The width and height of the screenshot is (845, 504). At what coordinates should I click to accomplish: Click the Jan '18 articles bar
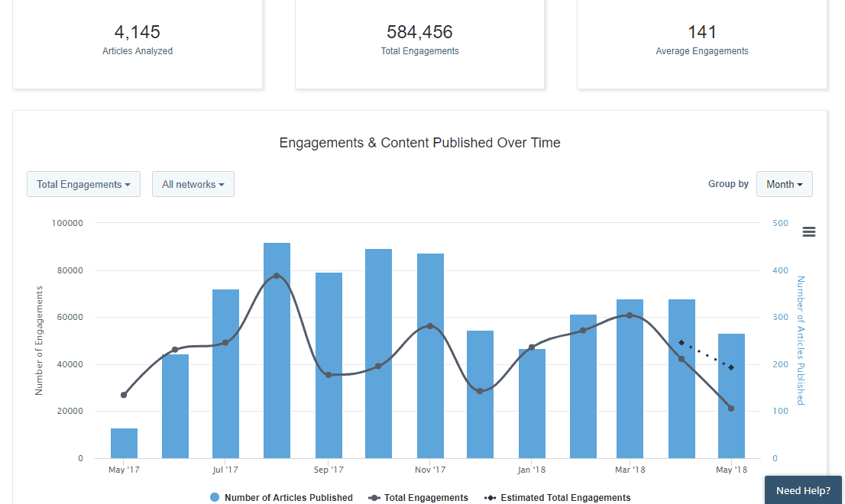[532, 404]
